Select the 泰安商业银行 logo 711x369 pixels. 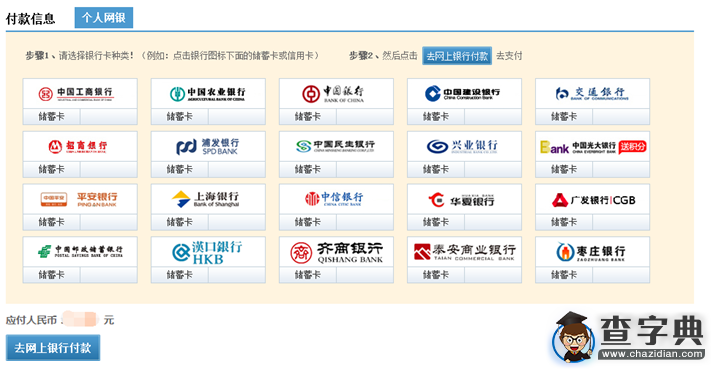point(464,251)
